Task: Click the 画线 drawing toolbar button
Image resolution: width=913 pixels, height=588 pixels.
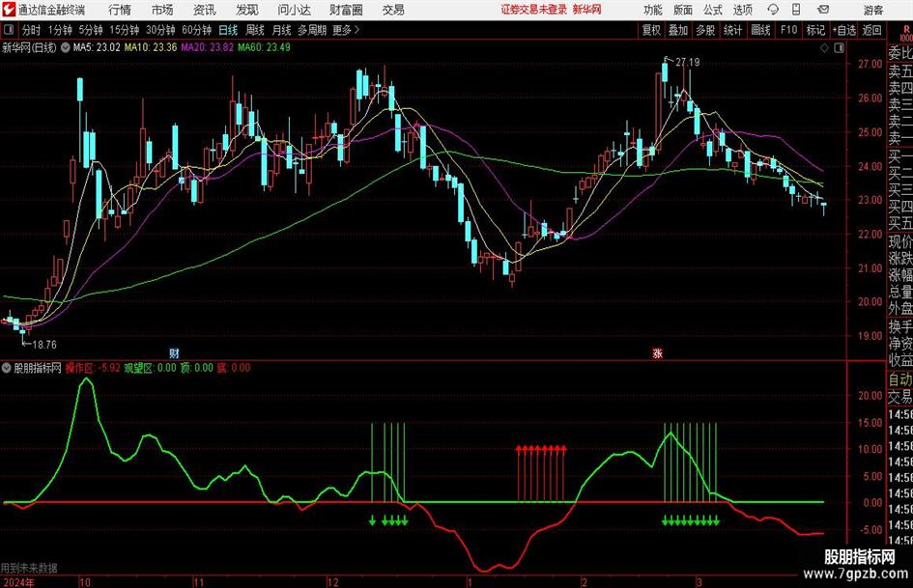Action: 760,30
